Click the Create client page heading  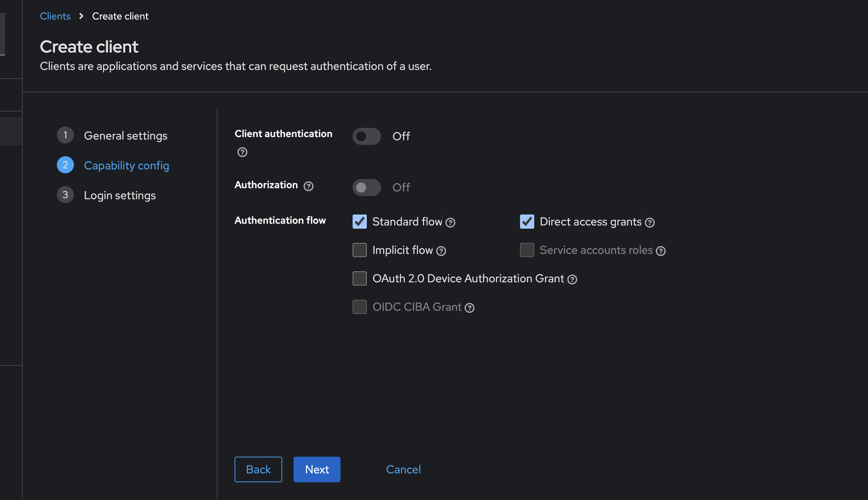[89, 47]
